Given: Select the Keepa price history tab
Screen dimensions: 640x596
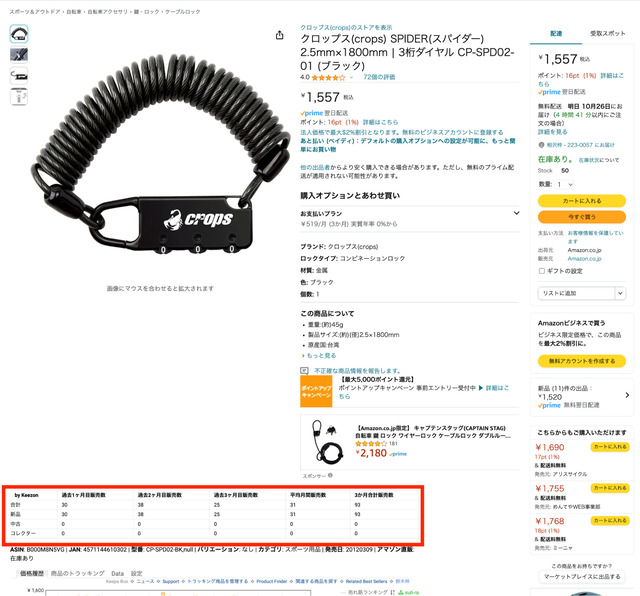Looking at the screenshot, I should point(32,574).
